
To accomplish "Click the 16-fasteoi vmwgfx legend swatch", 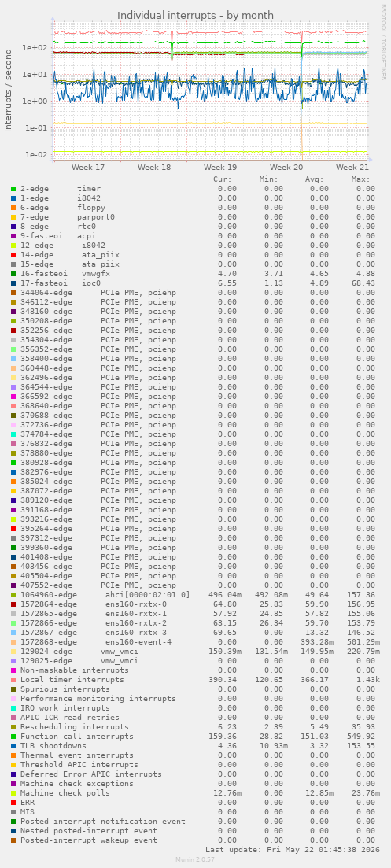I will click(13, 274).
